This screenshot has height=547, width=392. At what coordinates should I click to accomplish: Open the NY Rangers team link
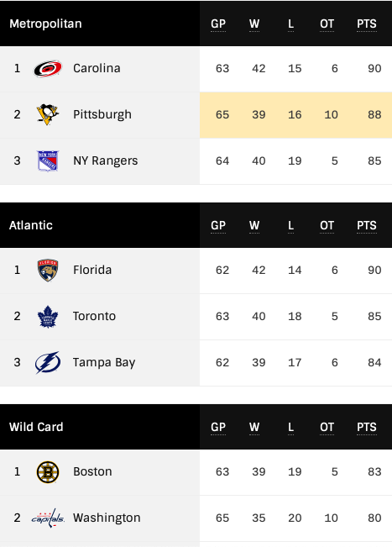106,160
